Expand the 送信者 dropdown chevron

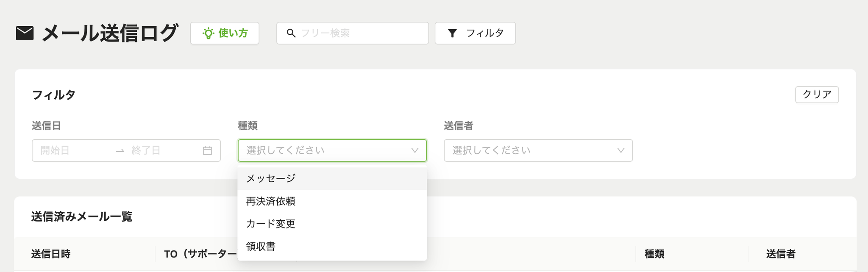point(620,150)
